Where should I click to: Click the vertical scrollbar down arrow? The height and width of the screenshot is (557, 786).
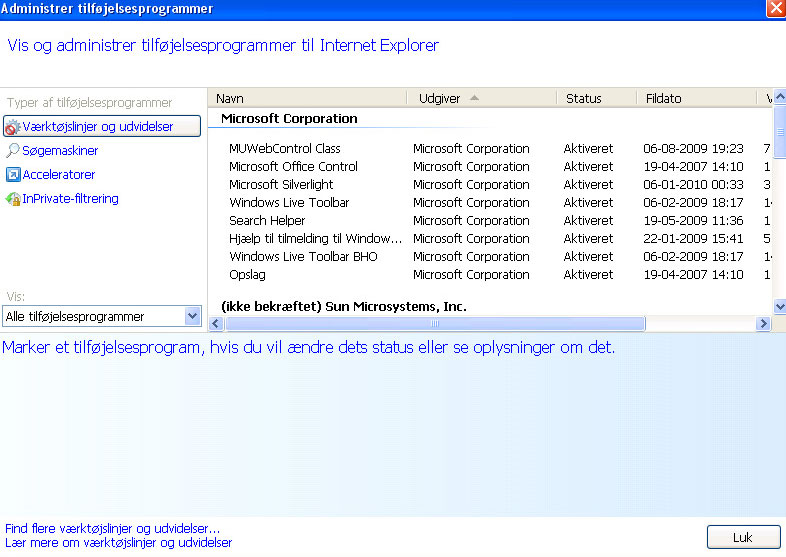click(x=779, y=306)
